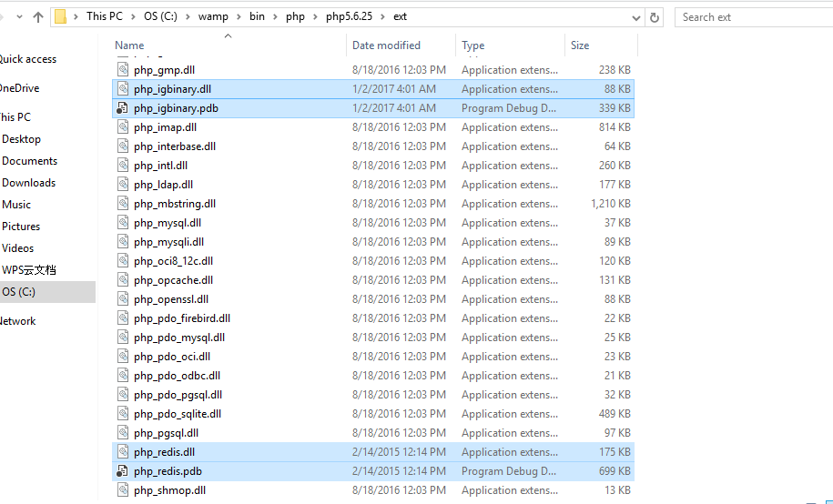Screen dimensions: 833x504
Task: Click the php_intl.dll file icon
Action: pos(123,166)
